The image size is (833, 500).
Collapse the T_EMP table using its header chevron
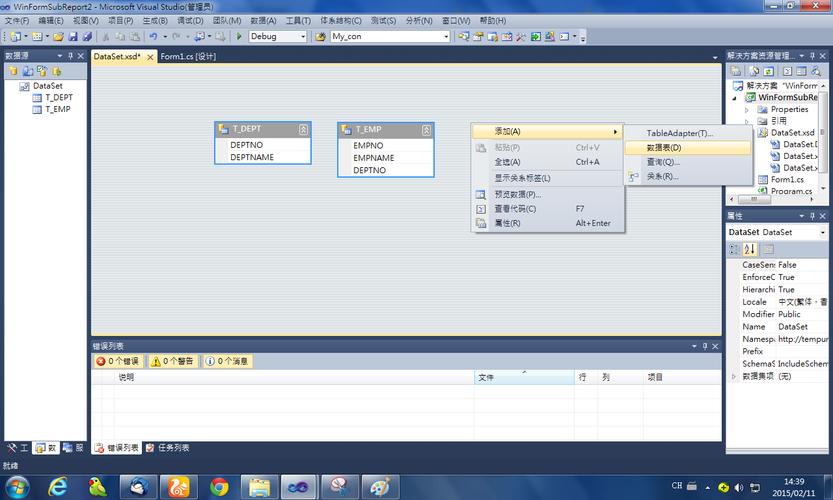[427, 130]
